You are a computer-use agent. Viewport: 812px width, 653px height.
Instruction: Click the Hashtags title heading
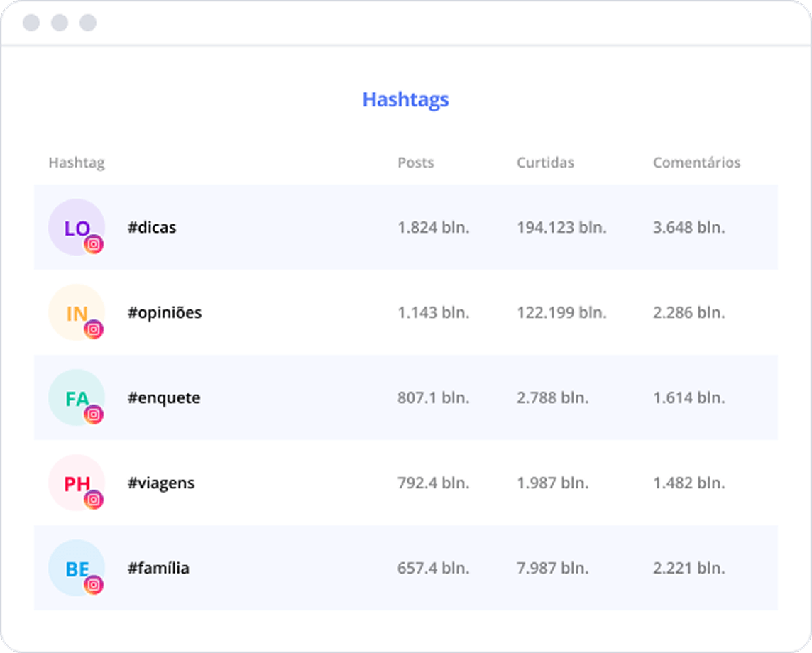(x=405, y=100)
